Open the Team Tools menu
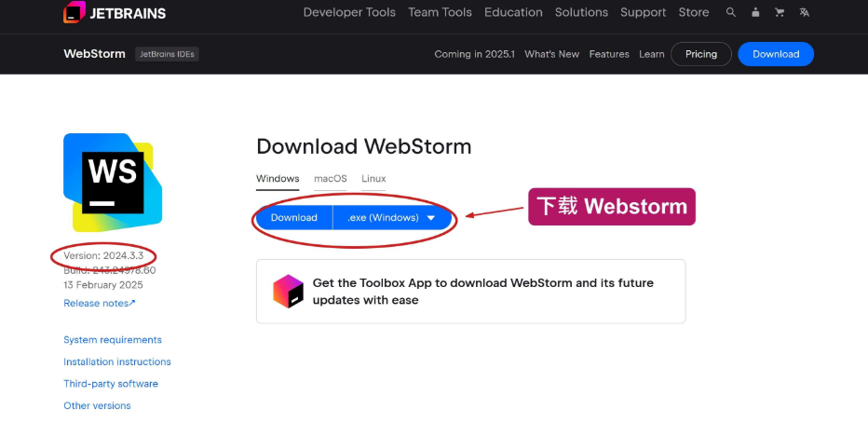This screenshot has width=868, height=423. (x=441, y=12)
